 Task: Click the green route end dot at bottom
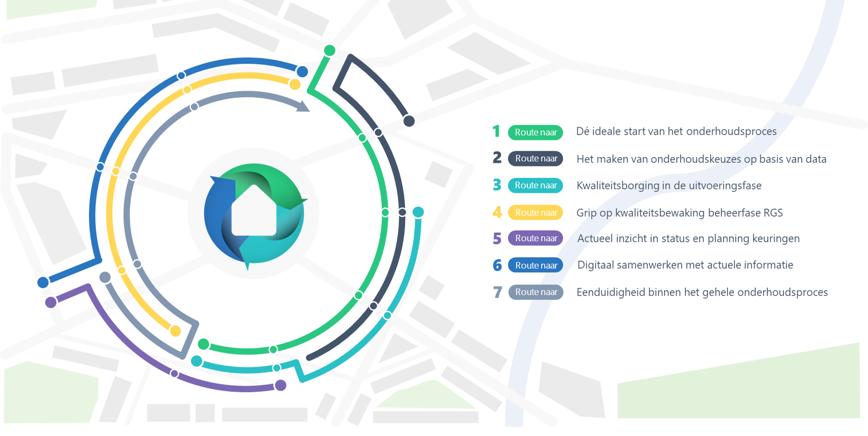[203, 344]
